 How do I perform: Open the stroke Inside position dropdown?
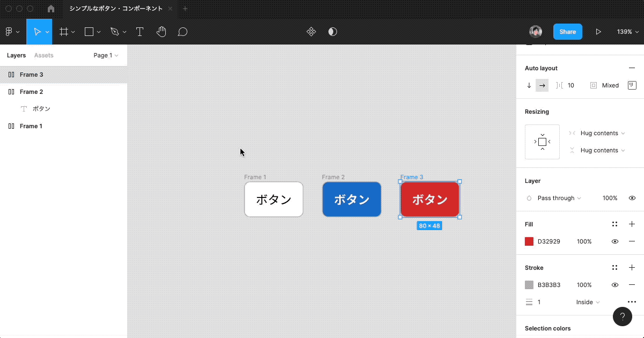(x=588, y=302)
